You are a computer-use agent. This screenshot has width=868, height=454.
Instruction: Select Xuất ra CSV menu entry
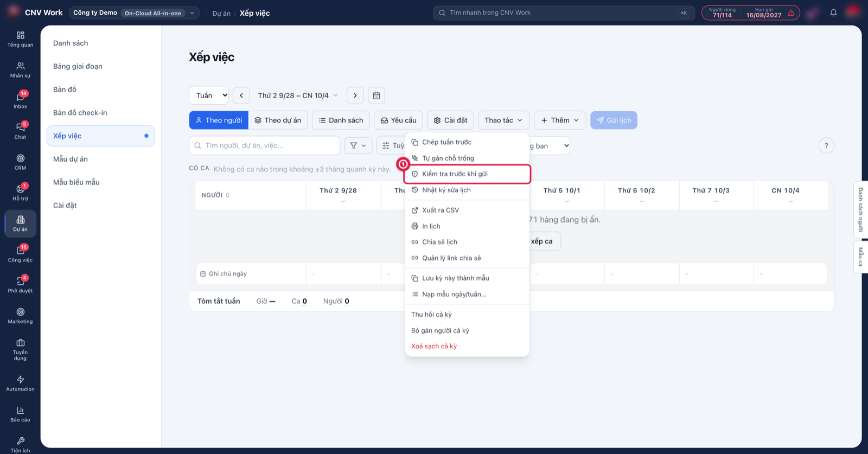[x=467, y=210]
